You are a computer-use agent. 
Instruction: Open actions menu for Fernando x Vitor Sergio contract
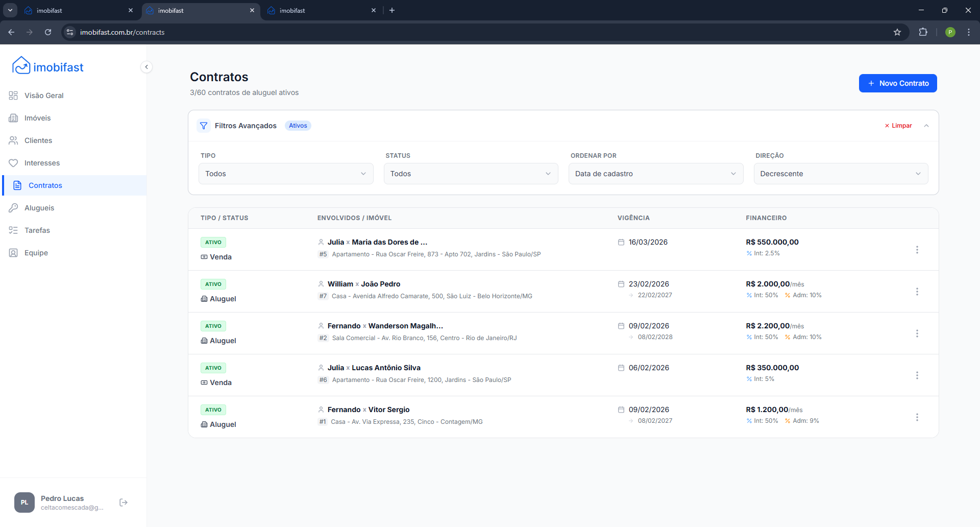pyautogui.click(x=917, y=417)
